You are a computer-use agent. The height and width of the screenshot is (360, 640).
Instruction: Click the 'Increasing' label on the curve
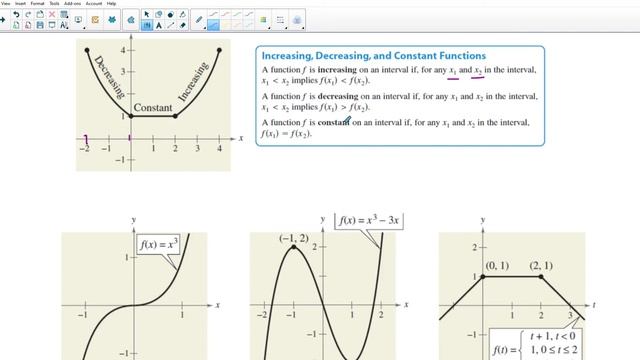(193, 81)
